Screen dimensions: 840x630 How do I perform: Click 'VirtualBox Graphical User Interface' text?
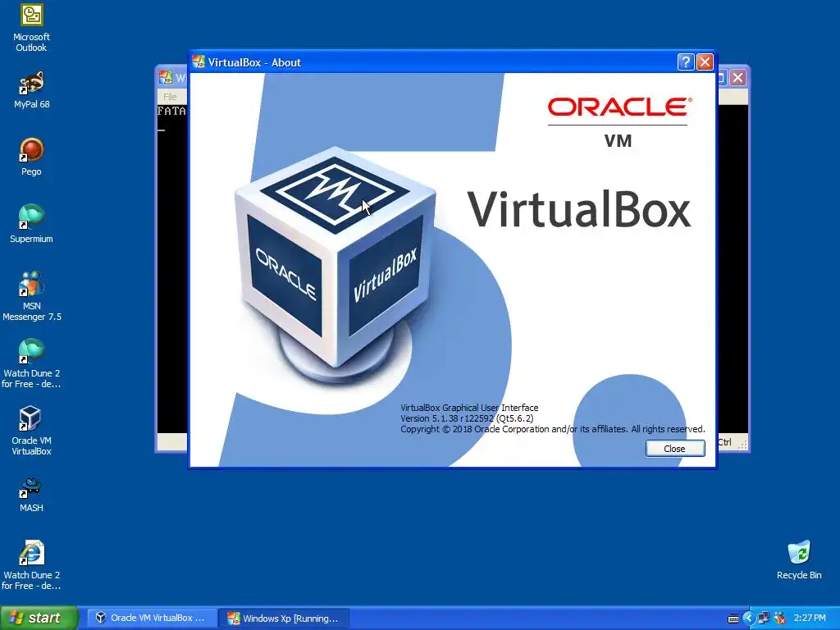[469, 408]
